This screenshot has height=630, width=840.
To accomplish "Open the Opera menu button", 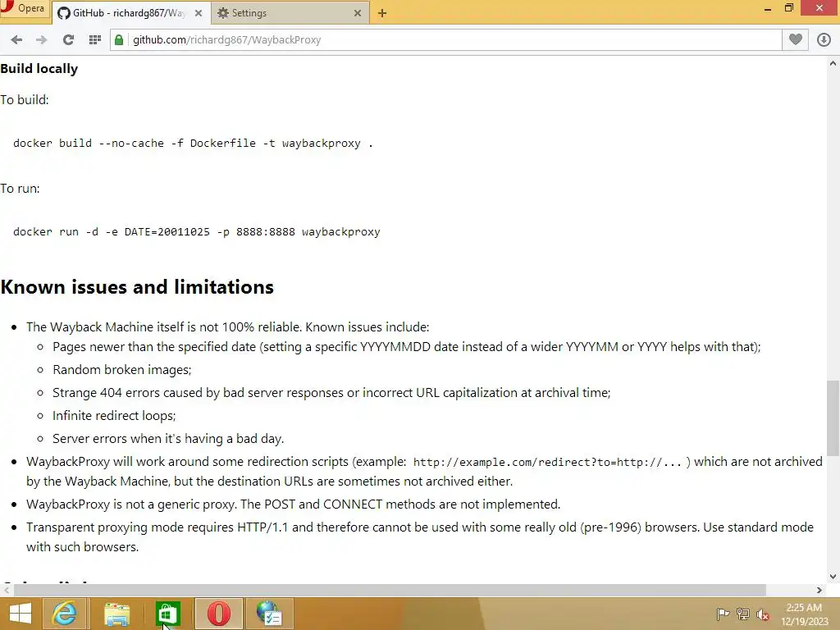I will point(24,8).
